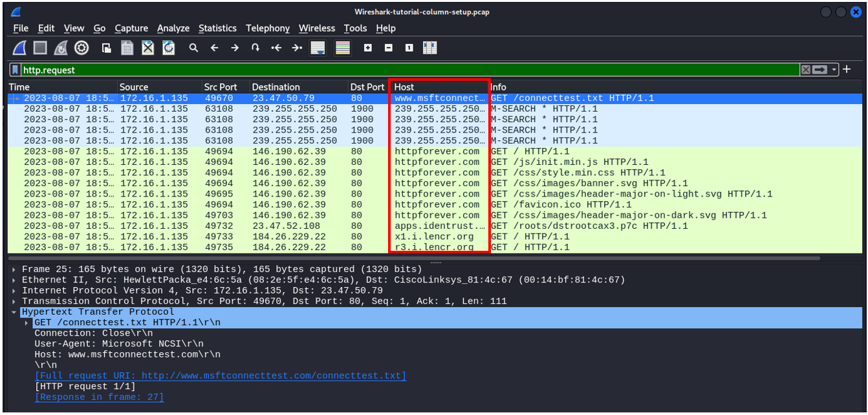Sort by the Source column header
The width and height of the screenshot is (868, 415).
[160, 87]
